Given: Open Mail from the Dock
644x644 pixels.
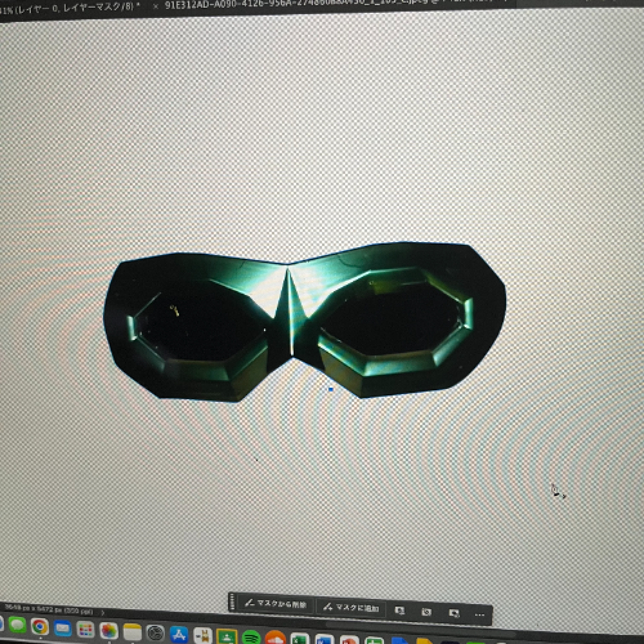Looking at the screenshot, I should coord(63,628).
